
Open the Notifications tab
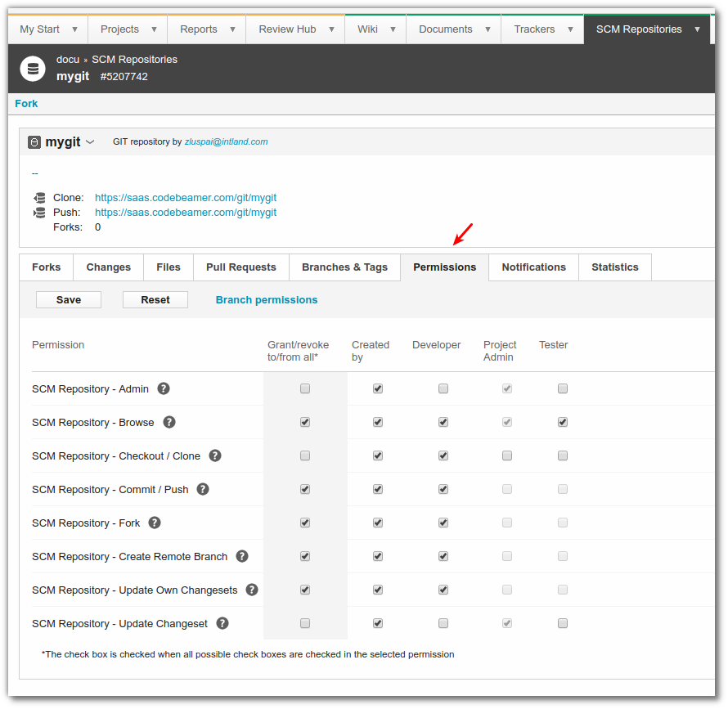click(534, 267)
